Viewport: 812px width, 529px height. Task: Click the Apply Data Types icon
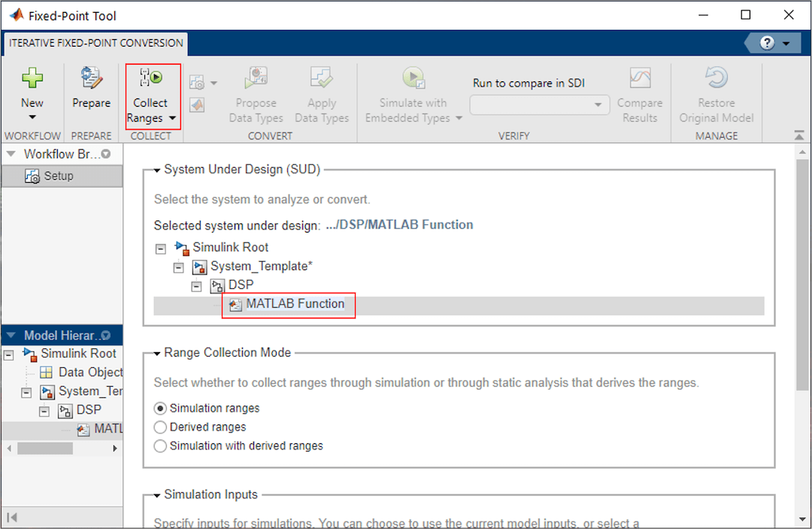(x=322, y=79)
